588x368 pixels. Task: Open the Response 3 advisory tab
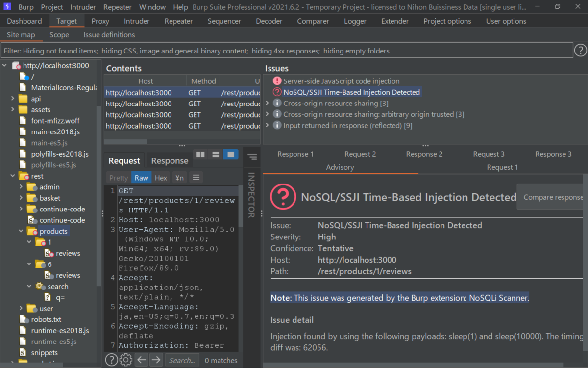coord(553,154)
